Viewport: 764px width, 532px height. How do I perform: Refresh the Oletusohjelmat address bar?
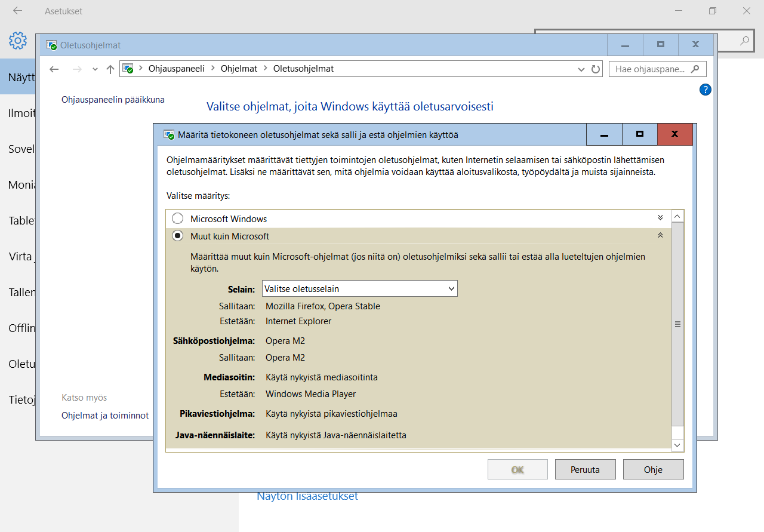[x=595, y=69]
